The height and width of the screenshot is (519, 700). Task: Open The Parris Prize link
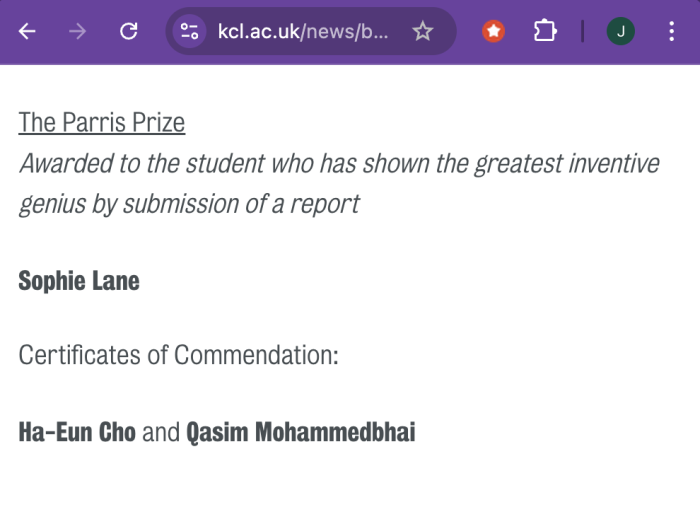tap(102, 123)
